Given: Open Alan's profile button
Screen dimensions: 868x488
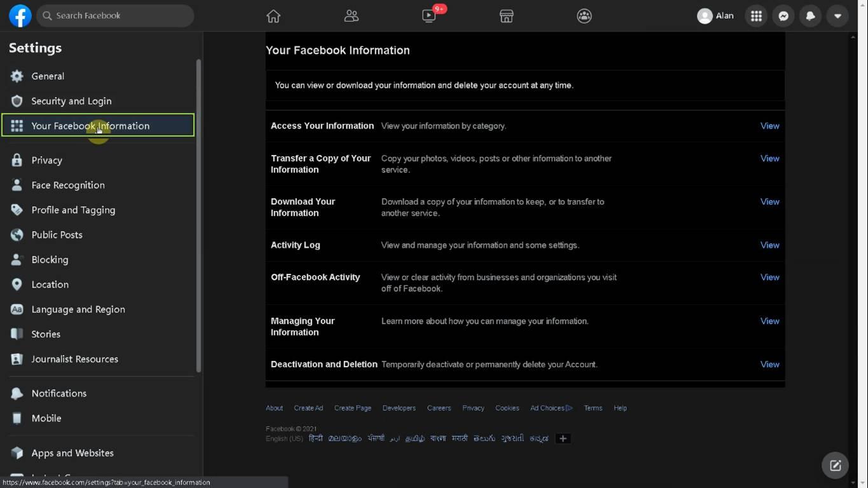Looking at the screenshot, I should coord(715,16).
